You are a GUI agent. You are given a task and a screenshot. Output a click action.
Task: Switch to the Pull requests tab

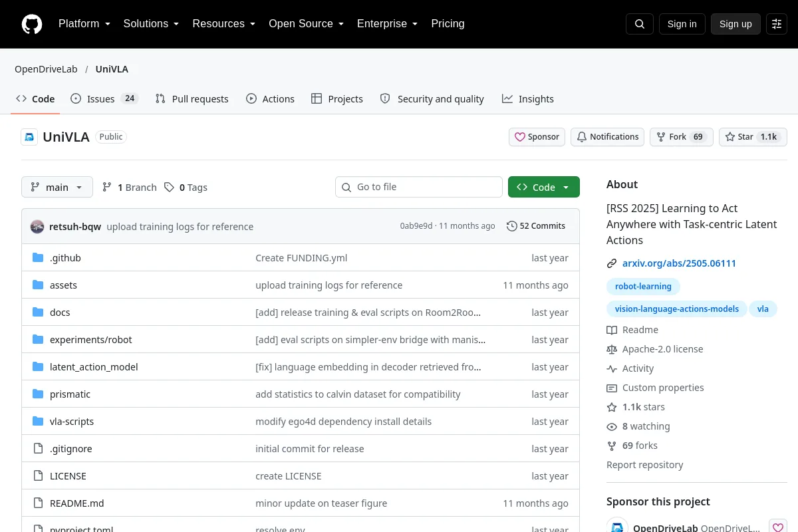192,99
